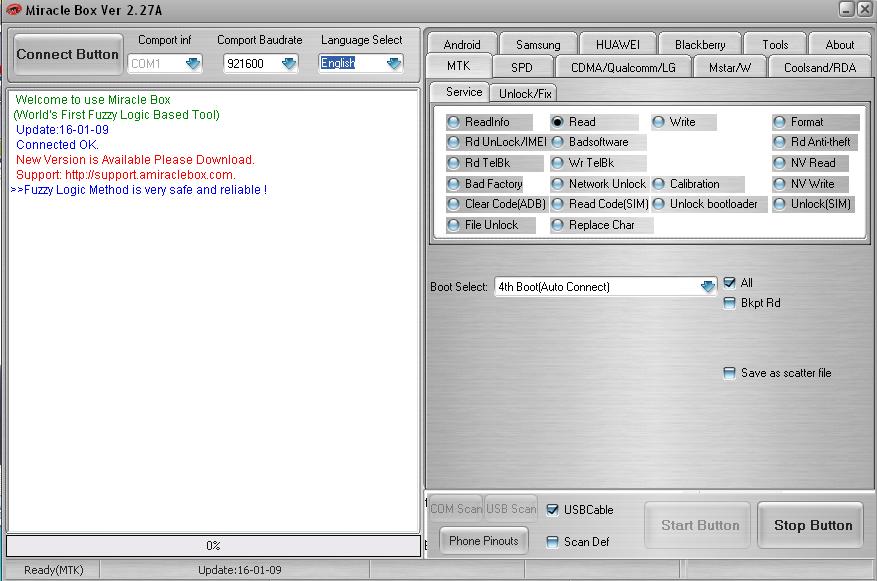Click the Miracle Box logo icon

point(14,9)
